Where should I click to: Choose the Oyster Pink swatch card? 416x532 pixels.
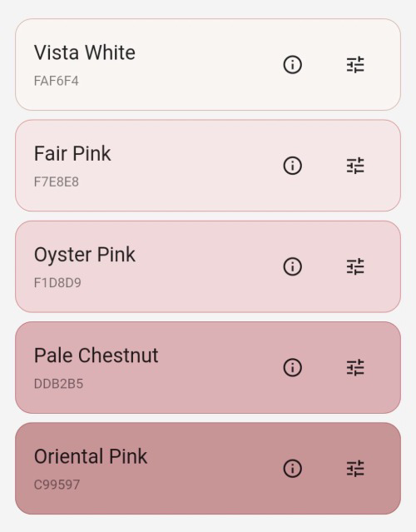pyautogui.click(x=208, y=266)
